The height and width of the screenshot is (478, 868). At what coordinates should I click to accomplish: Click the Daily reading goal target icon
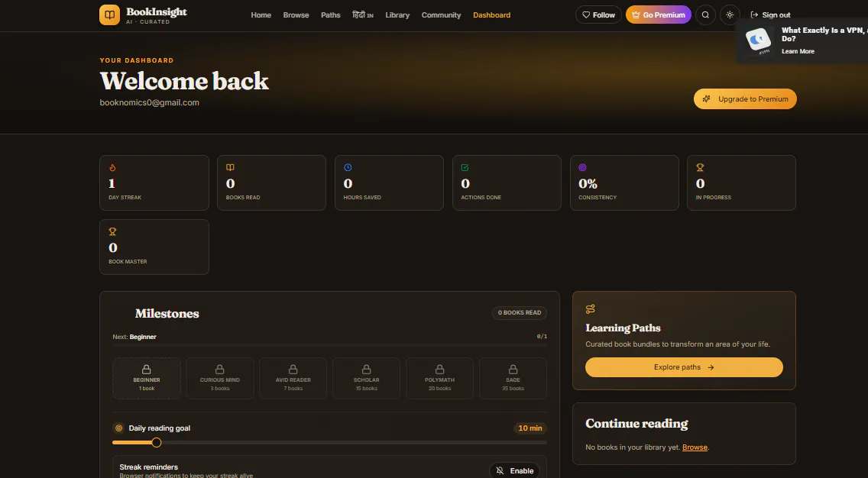click(118, 428)
